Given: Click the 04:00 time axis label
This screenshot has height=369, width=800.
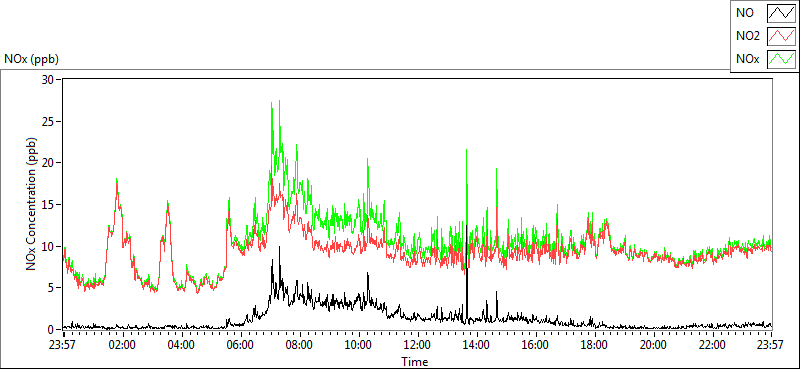Looking at the screenshot, I should point(181,344).
